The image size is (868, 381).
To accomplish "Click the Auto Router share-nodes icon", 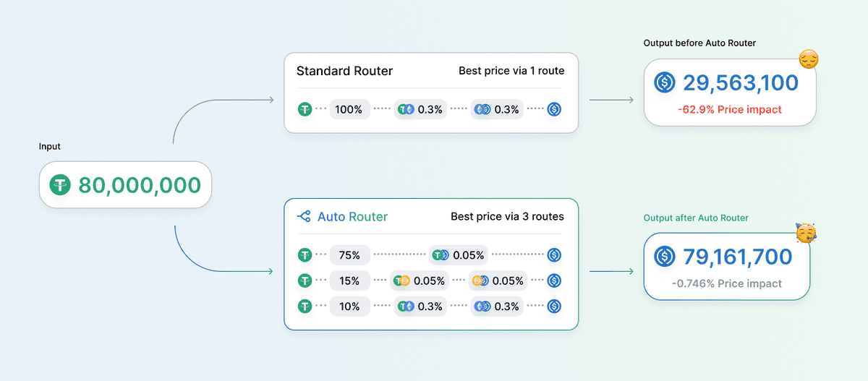I will 304,216.
